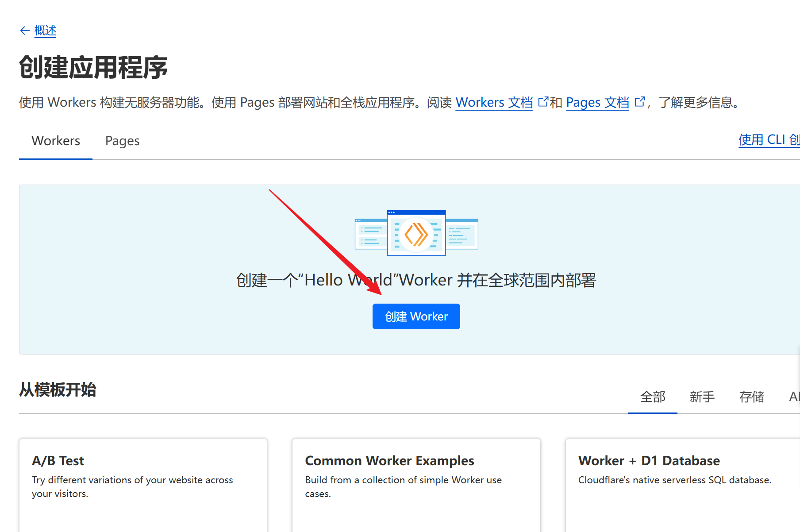Go back via the 概述 link
The height and width of the screenshot is (532, 800).
(45, 31)
